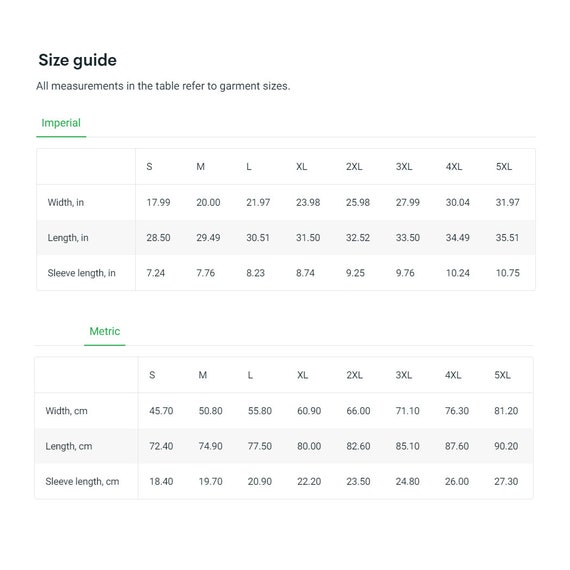Image resolution: width=570 pixels, height=570 pixels.
Task: Click the Sleeve length, in row label
Action: (x=81, y=273)
